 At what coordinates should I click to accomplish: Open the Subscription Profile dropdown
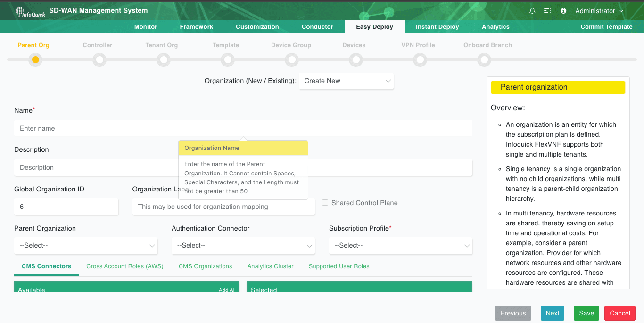(x=400, y=246)
